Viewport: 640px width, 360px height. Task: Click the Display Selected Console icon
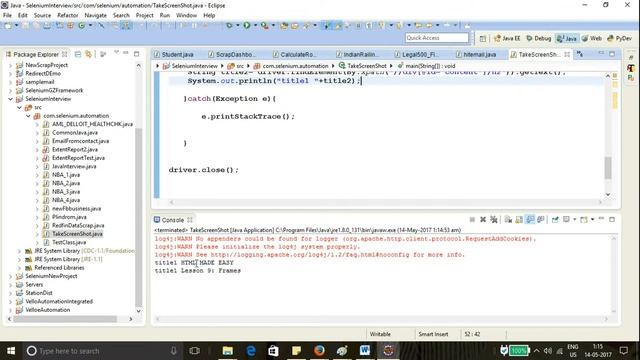[566, 220]
